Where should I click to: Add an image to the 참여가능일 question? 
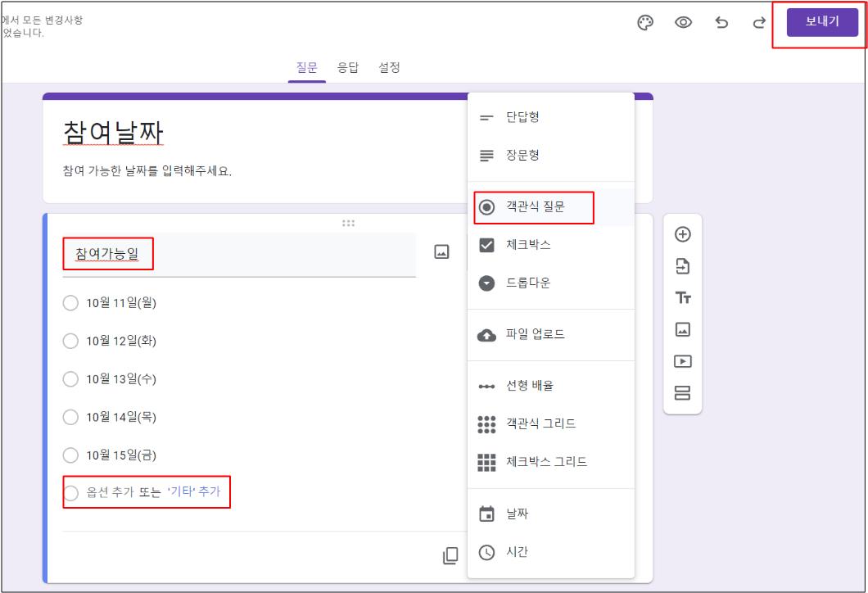pyautogui.click(x=442, y=251)
